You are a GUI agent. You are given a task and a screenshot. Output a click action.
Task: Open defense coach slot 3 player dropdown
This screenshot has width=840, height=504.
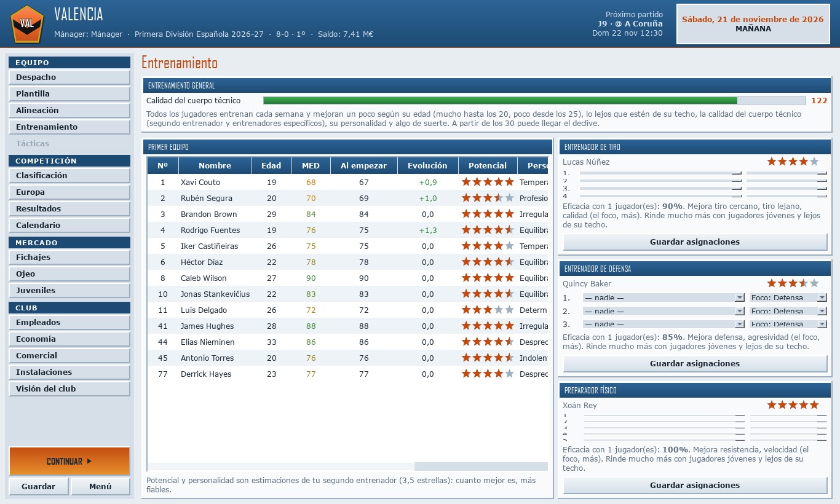tap(664, 324)
